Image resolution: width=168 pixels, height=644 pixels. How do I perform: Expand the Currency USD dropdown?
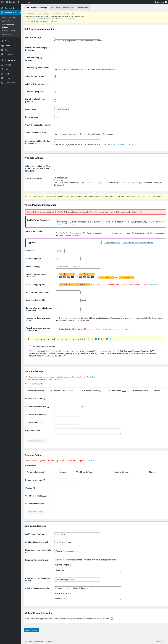[x=60, y=251]
